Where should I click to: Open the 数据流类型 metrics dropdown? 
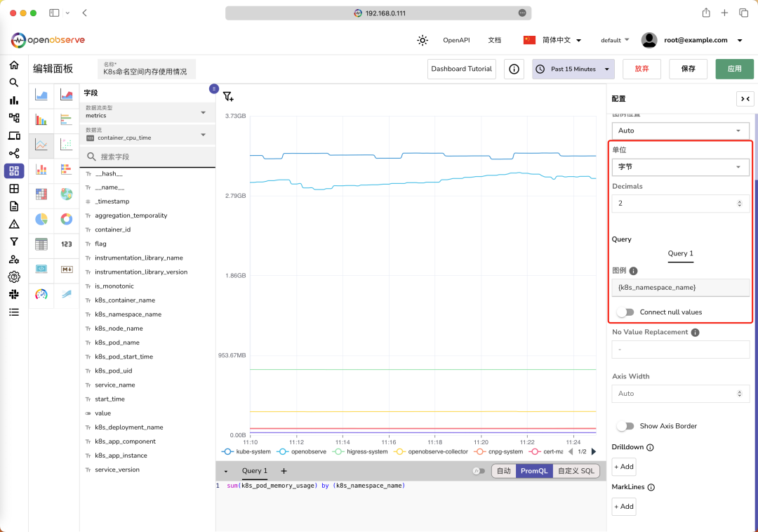click(x=147, y=112)
